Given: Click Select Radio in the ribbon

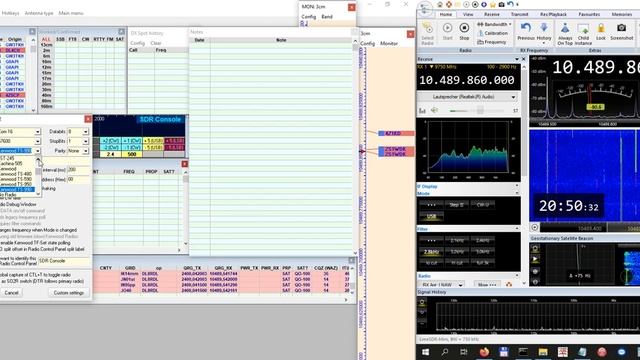Looking at the screenshot, I should coord(427,33).
